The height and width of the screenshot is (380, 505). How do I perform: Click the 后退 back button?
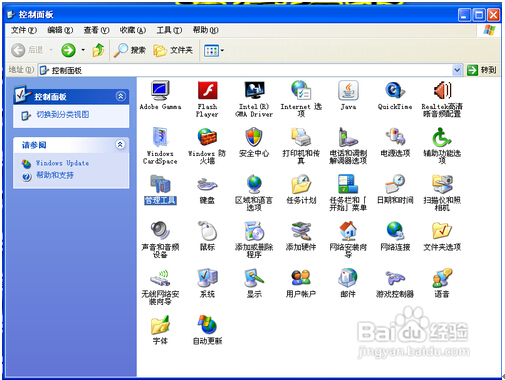point(27,50)
